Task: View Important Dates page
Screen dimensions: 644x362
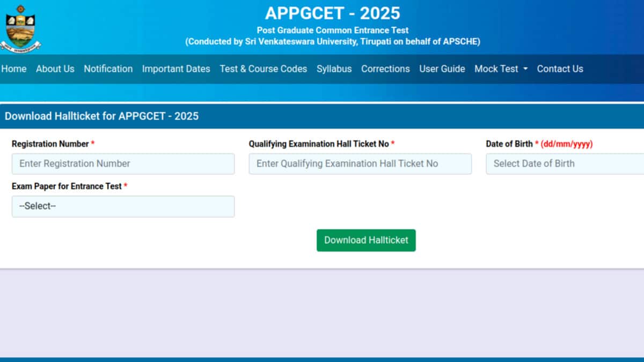Action: point(176,69)
